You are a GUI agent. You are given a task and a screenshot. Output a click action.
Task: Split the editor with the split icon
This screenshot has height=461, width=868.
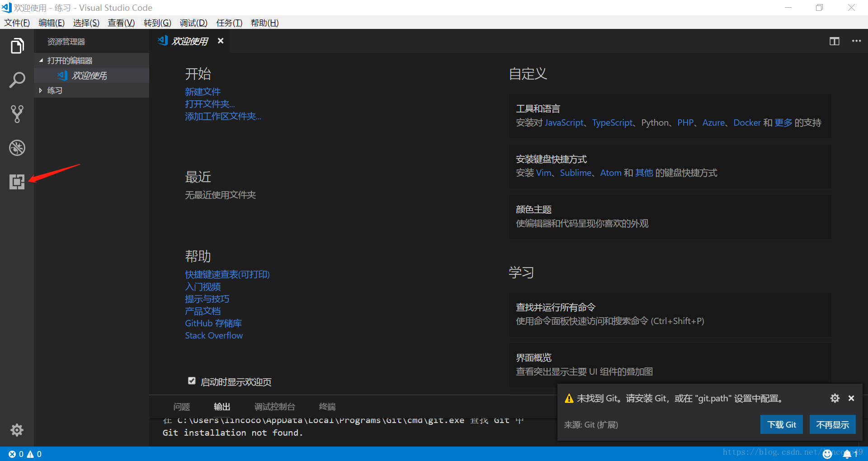click(x=835, y=41)
